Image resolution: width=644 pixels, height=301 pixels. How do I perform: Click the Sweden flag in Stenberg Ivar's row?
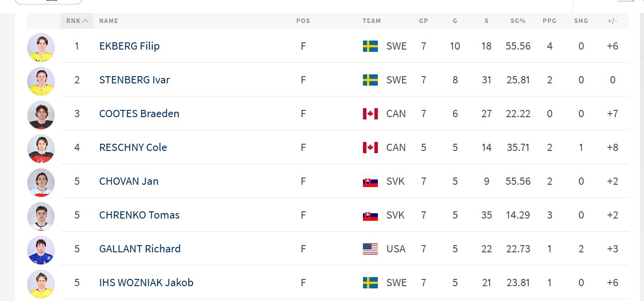coord(370,80)
